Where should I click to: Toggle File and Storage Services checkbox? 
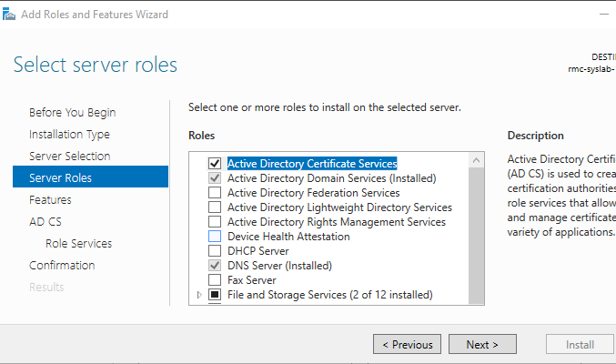pos(215,295)
